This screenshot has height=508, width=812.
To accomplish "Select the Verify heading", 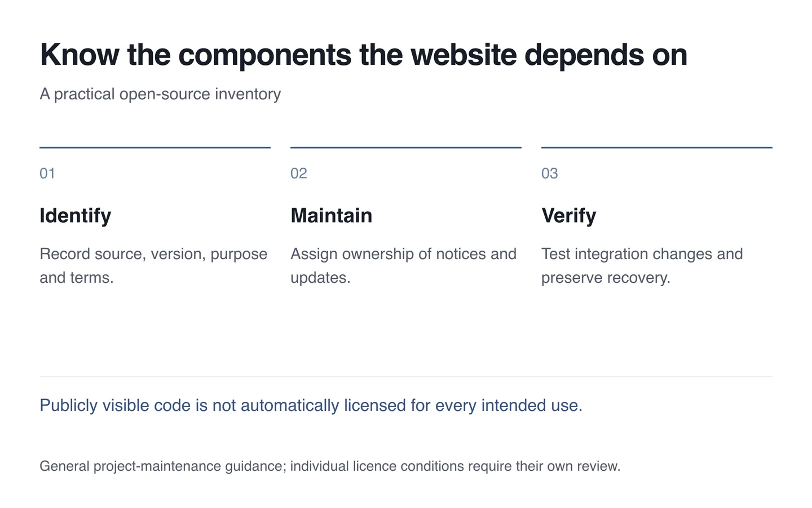I will [569, 216].
